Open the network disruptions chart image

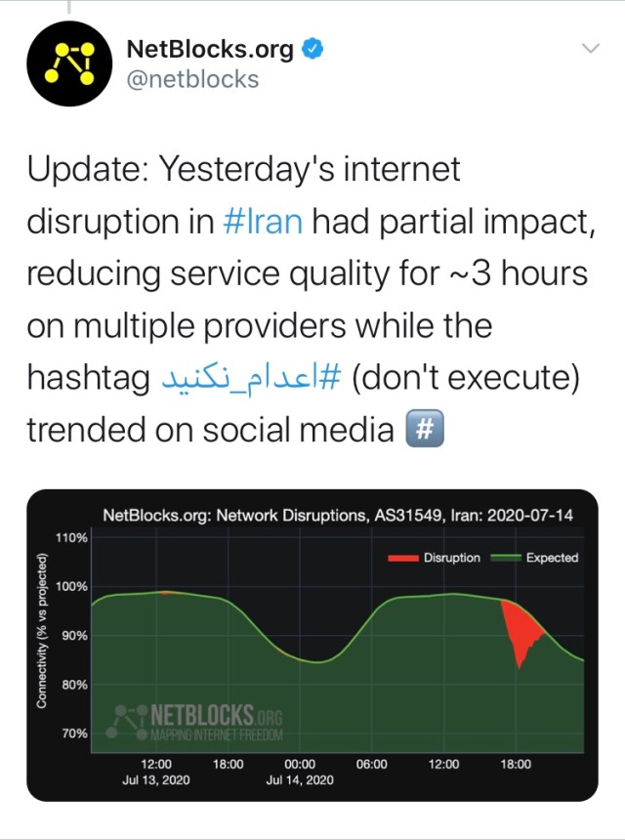311,645
